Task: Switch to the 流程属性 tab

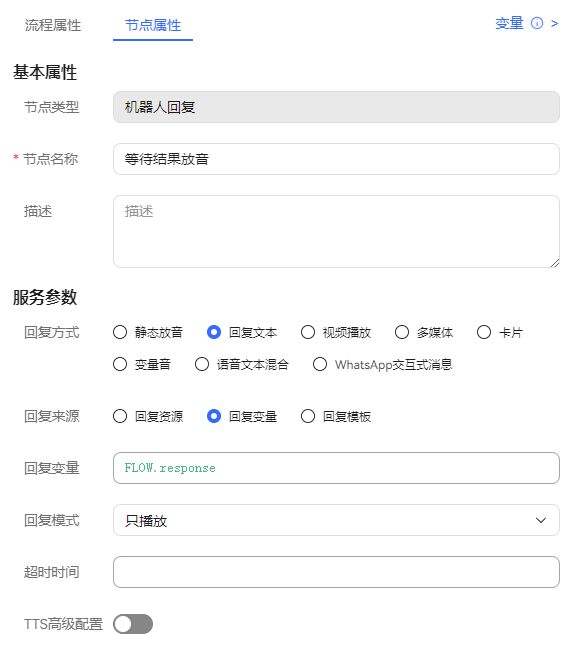Action: pos(53,25)
